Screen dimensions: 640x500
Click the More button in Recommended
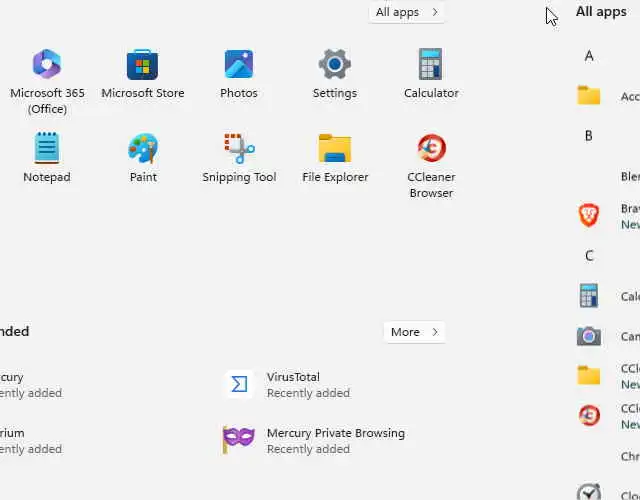pyautogui.click(x=414, y=332)
